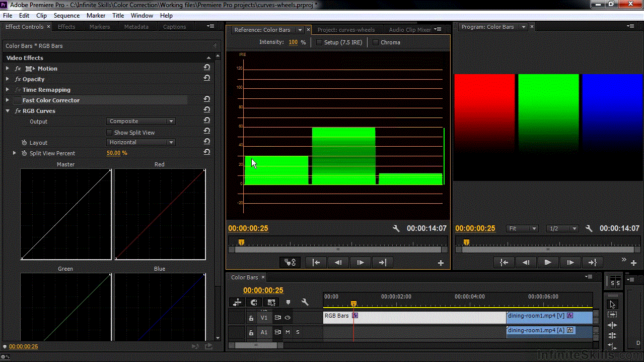Mute the A1 audio track

288,332
